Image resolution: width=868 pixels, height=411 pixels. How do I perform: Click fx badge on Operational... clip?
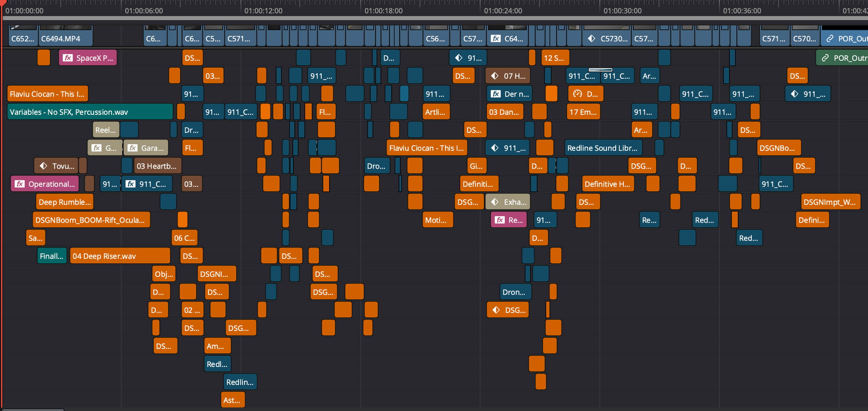[x=20, y=184]
